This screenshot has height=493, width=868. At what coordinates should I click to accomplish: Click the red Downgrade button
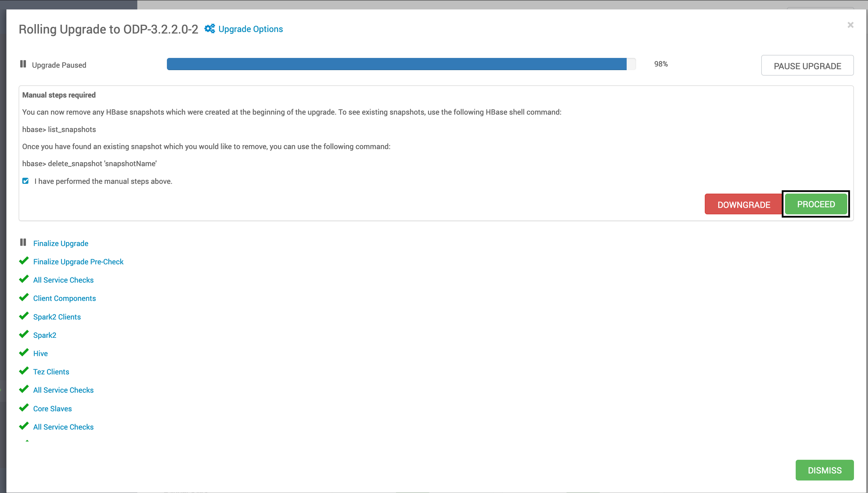click(x=744, y=205)
